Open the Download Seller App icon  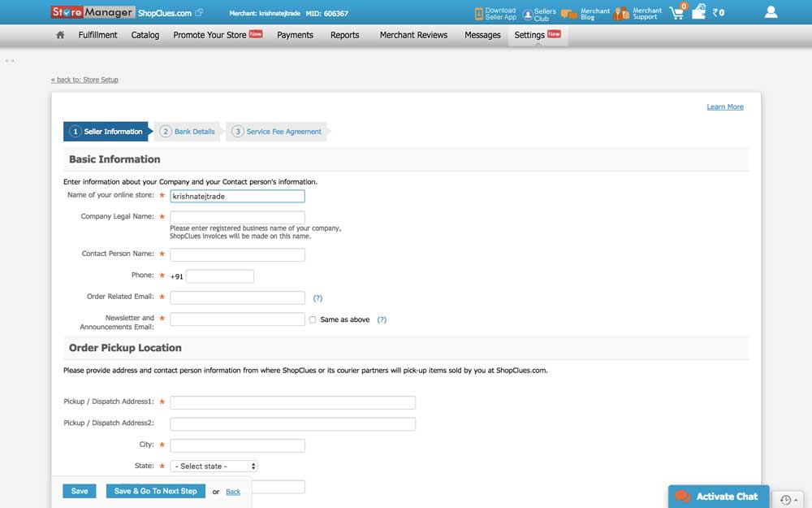pos(479,11)
